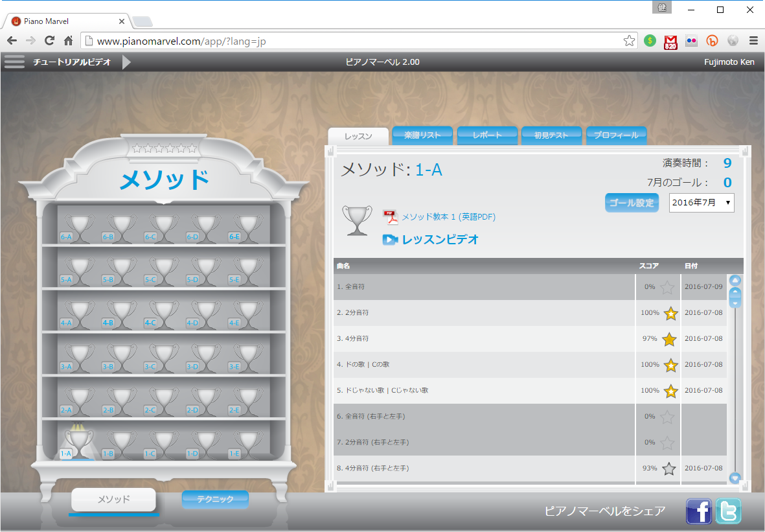Share Piano Marvel on Twitter
The width and height of the screenshot is (765, 532).
pyautogui.click(x=729, y=511)
